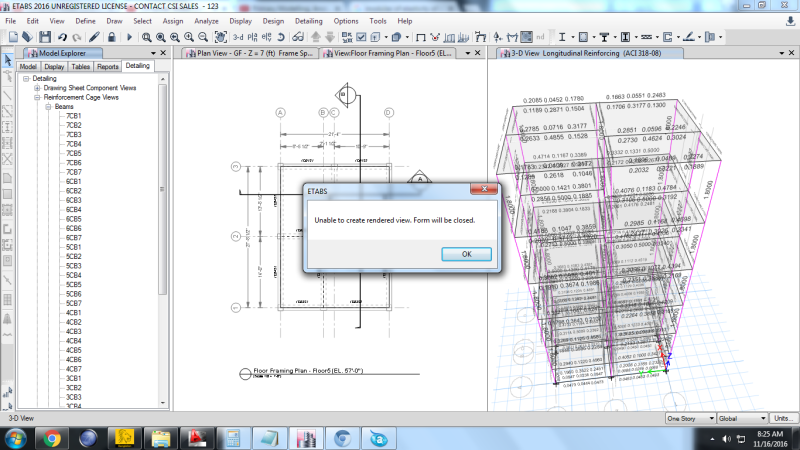The width and height of the screenshot is (800, 450).
Task: Close the Model Explorer panel
Action: click(163, 53)
